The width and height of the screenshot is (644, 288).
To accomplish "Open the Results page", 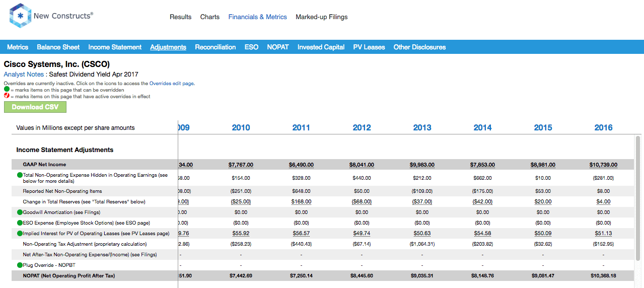I will tap(180, 17).
